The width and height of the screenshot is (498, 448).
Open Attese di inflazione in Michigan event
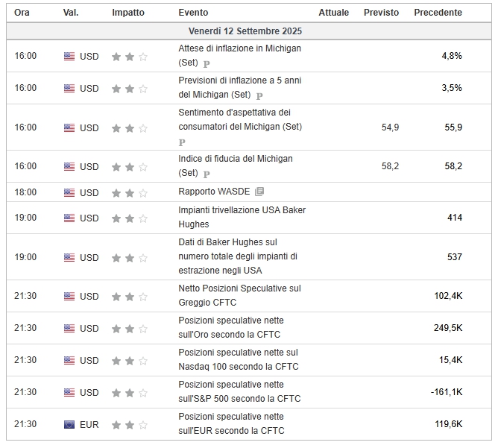(239, 48)
